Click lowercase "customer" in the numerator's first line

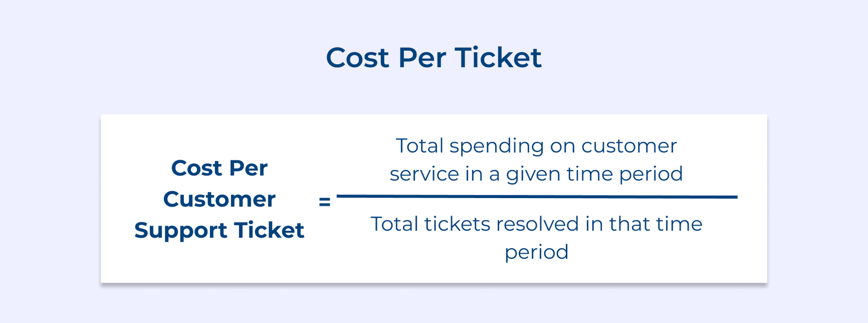(x=629, y=146)
